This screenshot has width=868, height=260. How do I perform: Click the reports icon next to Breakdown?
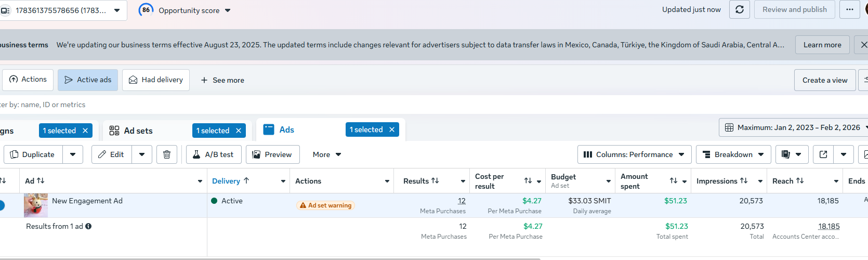click(786, 154)
